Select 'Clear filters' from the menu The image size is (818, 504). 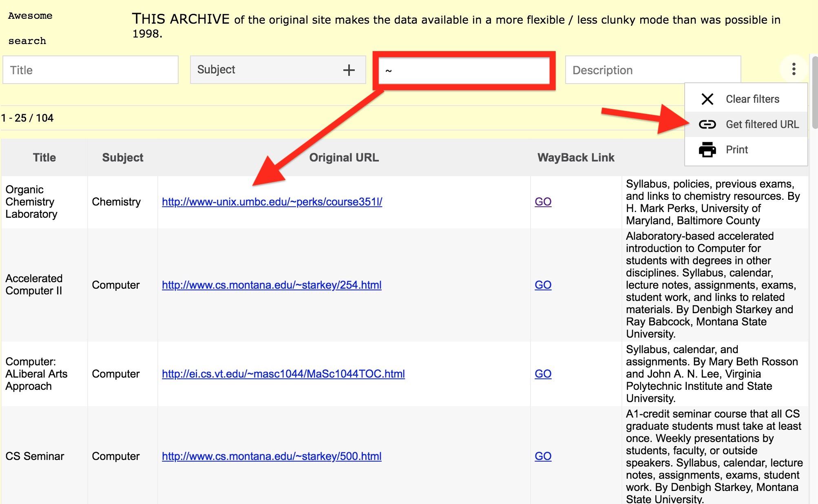click(x=752, y=99)
